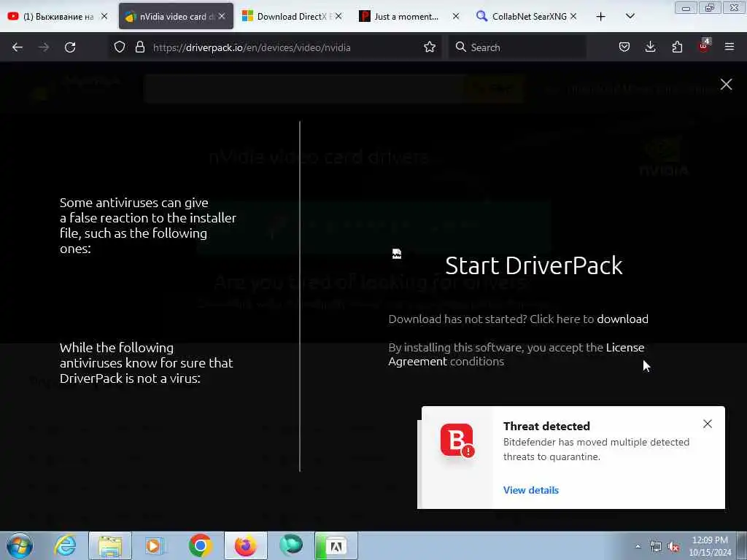Open the font app in taskbar
This screenshot has width=747, height=560.
pyautogui.click(x=336, y=545)
